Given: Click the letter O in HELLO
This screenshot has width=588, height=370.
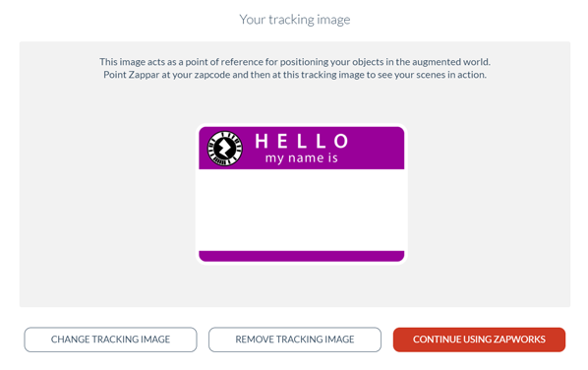Looking at the screenshot, I should tap(341, 142).
